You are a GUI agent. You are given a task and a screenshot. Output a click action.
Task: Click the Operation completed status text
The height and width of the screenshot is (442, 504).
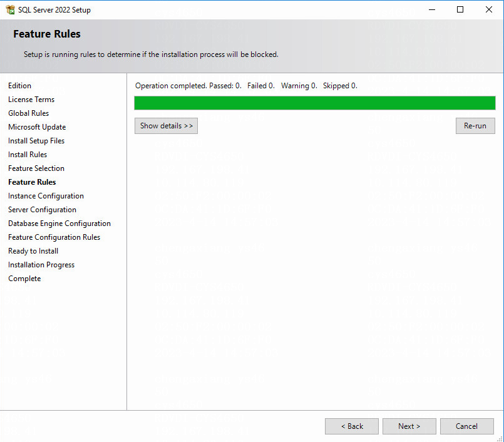[x=246, y=86]
